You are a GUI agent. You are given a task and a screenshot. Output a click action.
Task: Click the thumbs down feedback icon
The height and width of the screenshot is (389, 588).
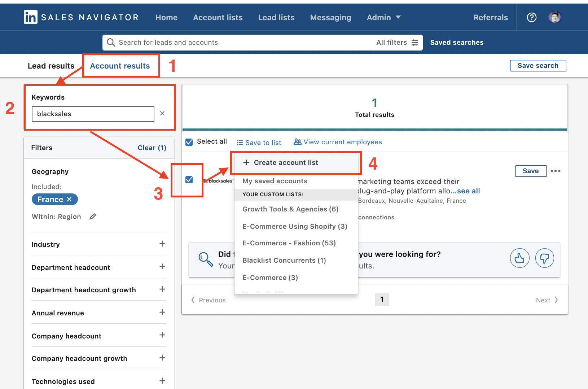click(545, 258)
